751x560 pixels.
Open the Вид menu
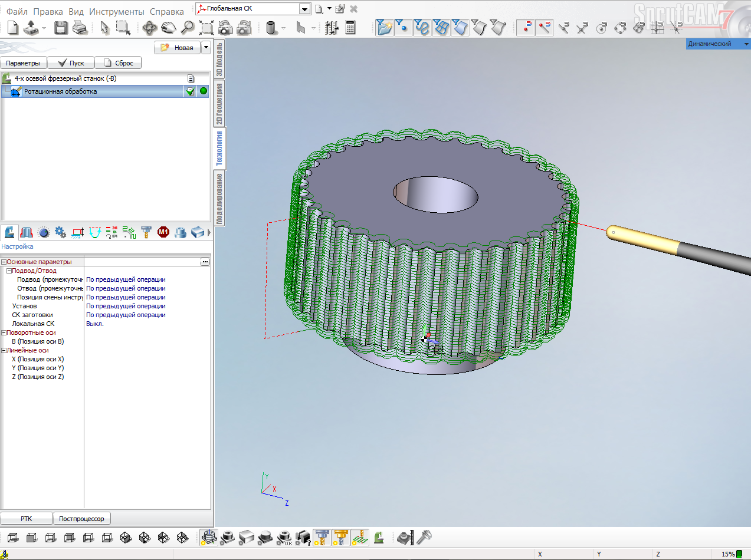[76, 11]
